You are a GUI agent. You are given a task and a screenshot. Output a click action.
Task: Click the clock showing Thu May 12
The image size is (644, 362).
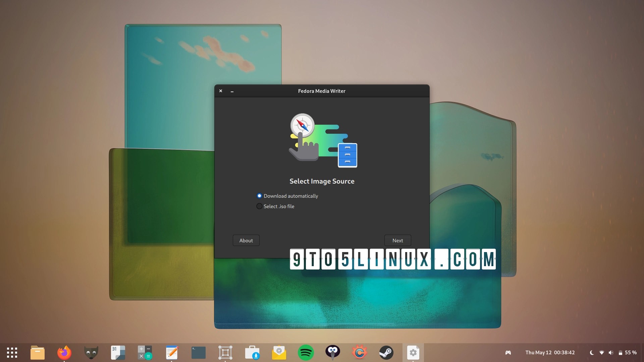550,352
